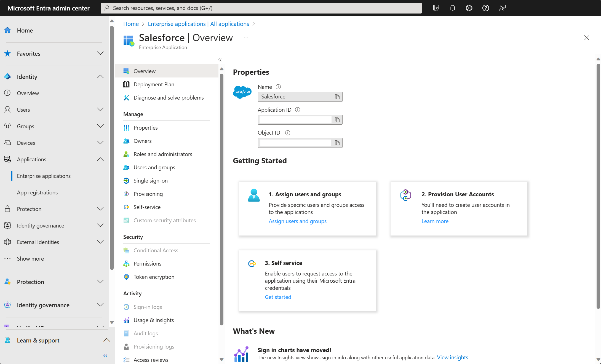Viewport: 601px width, 364px height.
Task: Click the Token encryption security icon
Action: pyautogui.click(x=126, y=276)
